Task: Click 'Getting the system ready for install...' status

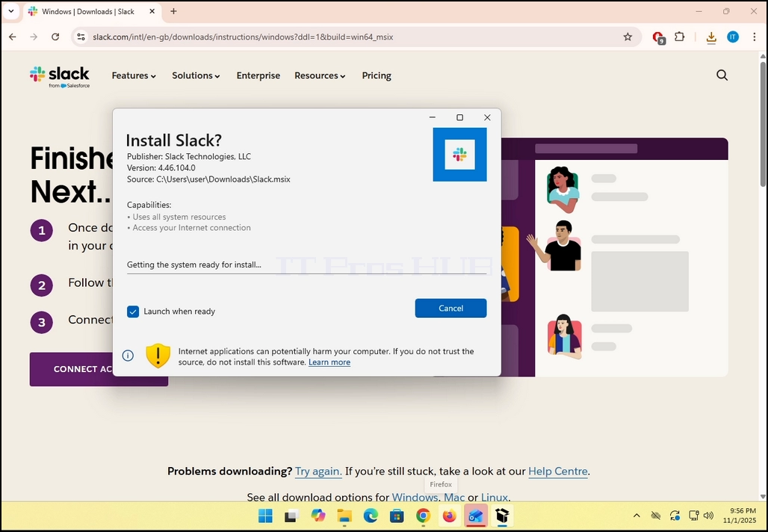Action: coord(194,265)
